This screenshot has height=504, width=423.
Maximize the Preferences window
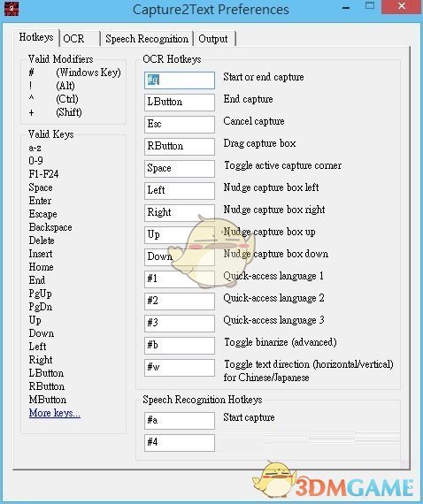coord(370,6)
